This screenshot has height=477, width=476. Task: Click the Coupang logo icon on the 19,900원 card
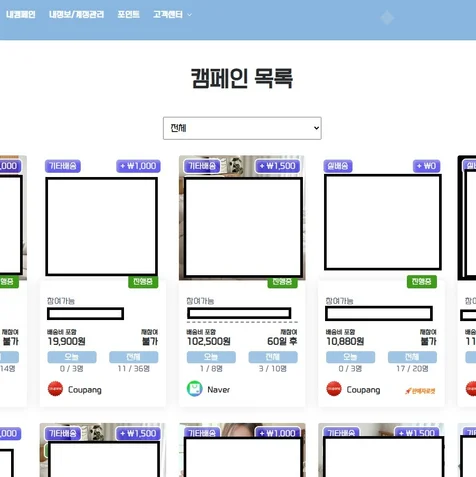point(55,389)
